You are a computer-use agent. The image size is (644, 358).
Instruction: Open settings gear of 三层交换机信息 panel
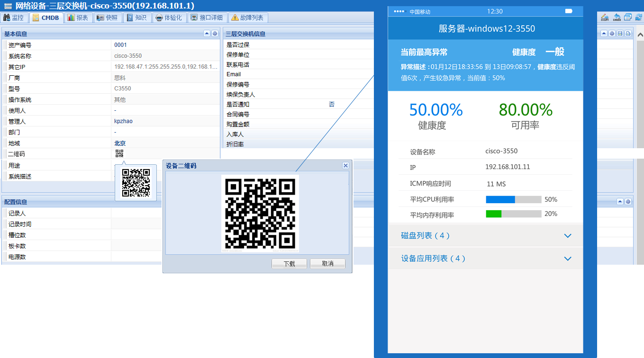[612, 34]
